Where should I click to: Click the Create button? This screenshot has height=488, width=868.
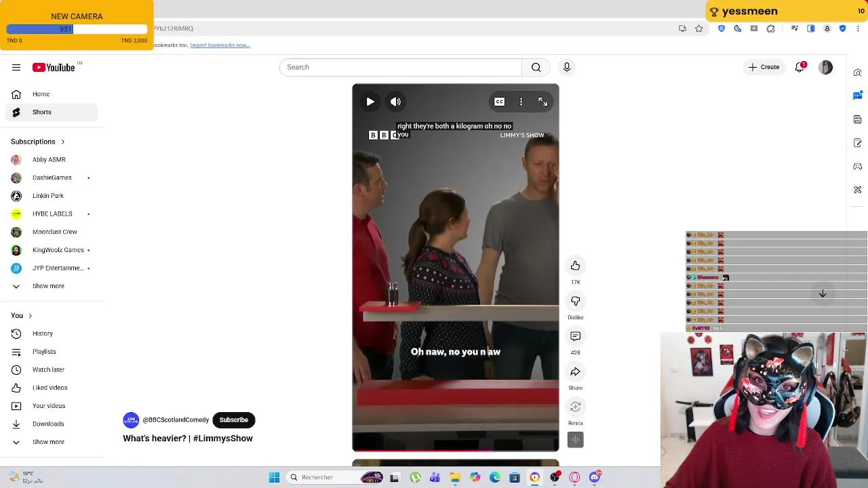point(764,67)
